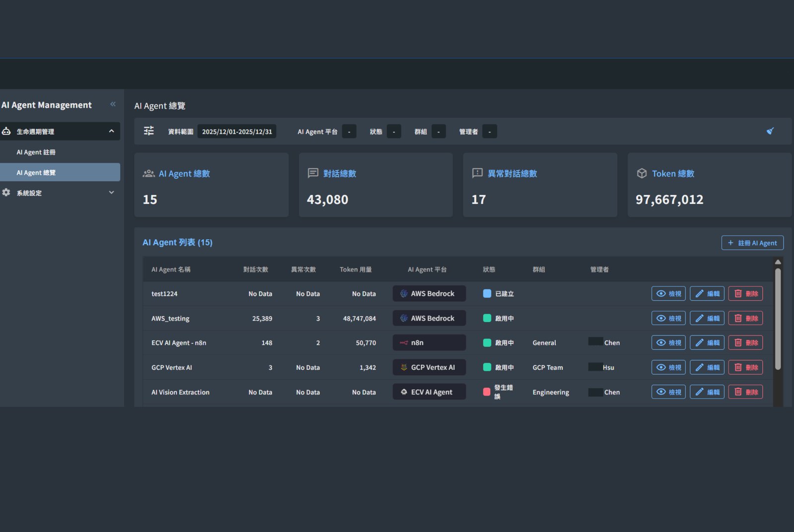Collapse the 生命週期管理 section
This screenshot has width=794, height=532.
111,131
